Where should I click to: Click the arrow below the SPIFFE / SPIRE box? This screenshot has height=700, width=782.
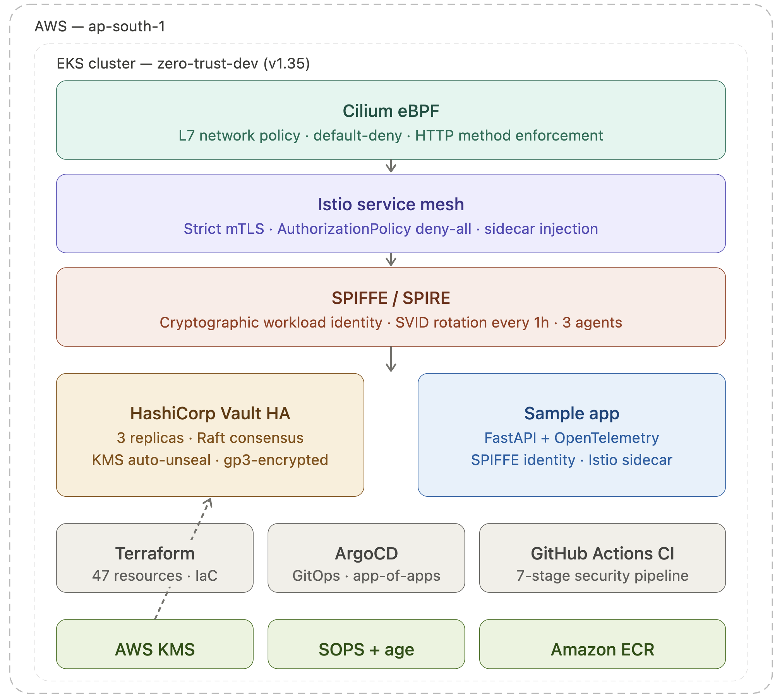click(x=391, y=359)
